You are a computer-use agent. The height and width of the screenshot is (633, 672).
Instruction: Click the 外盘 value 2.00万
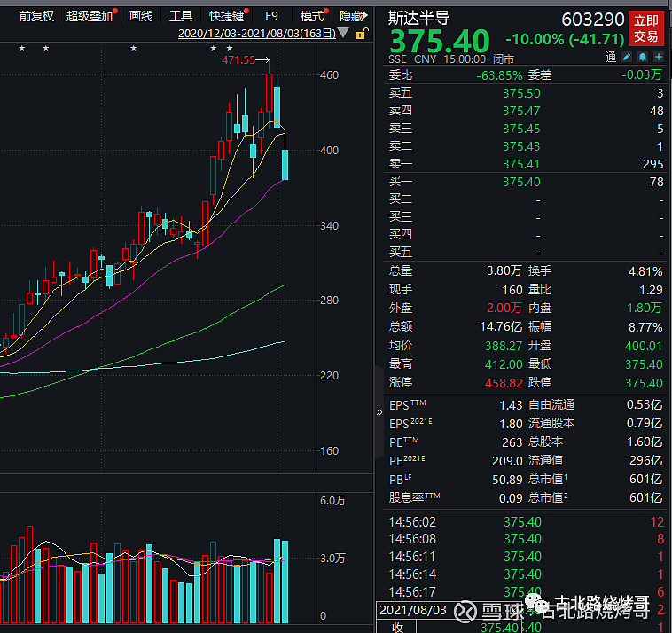[504, 308]
